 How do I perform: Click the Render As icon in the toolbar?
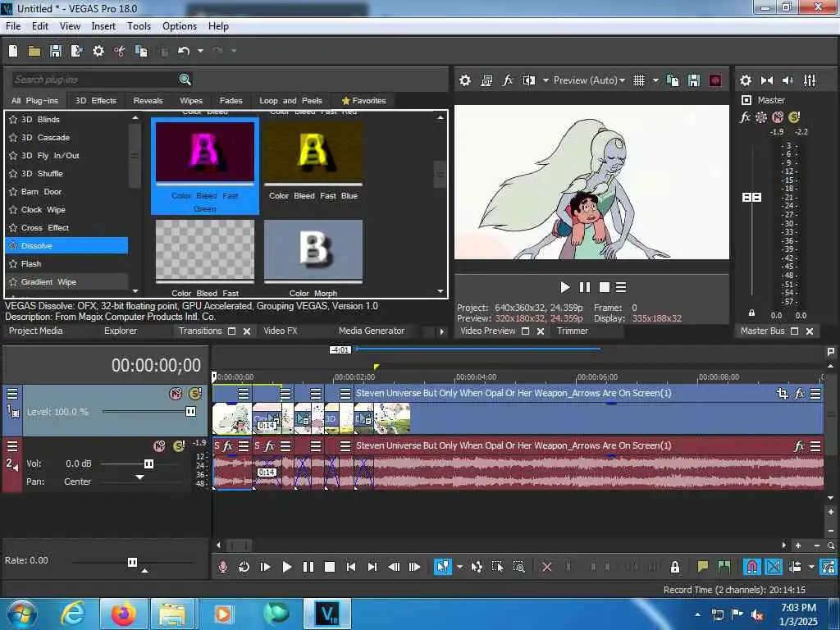[x=76, y=51]
